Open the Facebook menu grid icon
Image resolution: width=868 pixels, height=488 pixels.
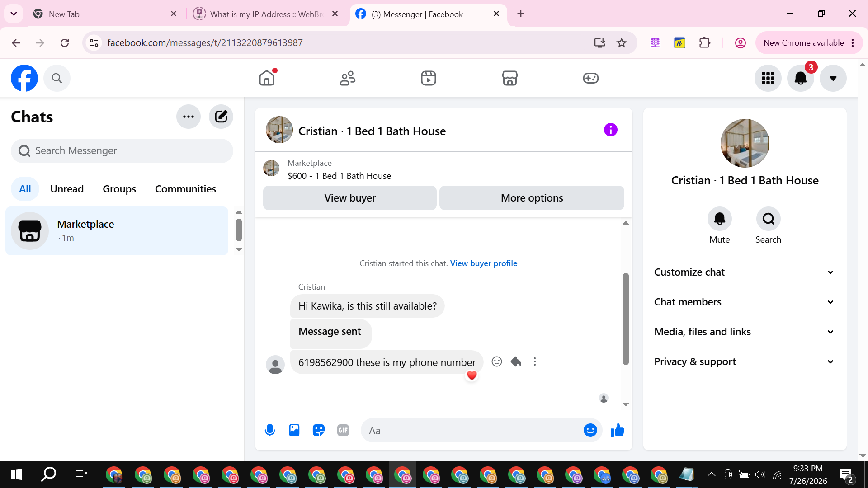[768, 78]
